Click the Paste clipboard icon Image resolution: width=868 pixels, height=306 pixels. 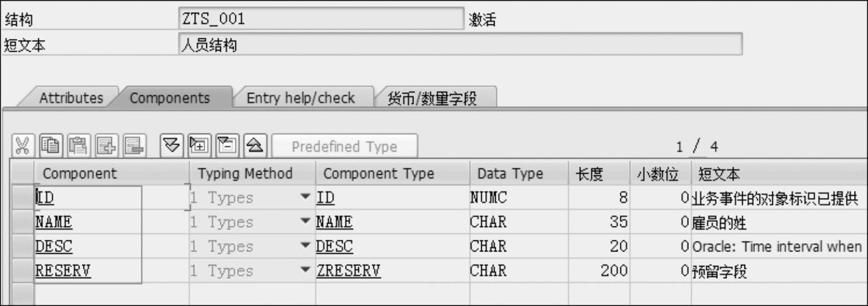[78, 146]
